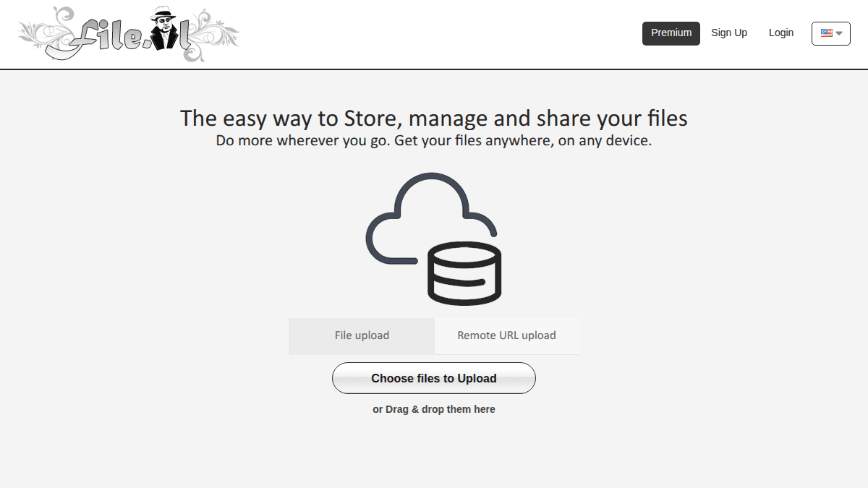
Task: Open the language selector dropdown
Action: coord(830,33)
